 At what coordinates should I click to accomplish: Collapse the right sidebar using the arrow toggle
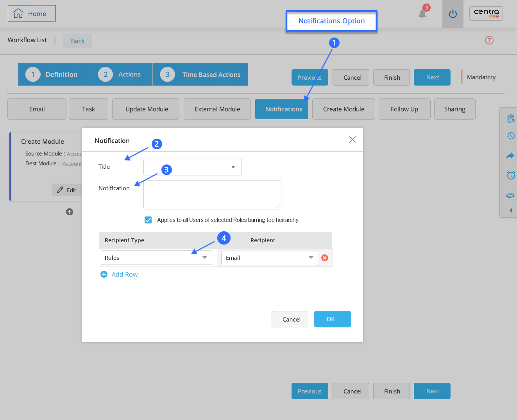pos(510,210)
